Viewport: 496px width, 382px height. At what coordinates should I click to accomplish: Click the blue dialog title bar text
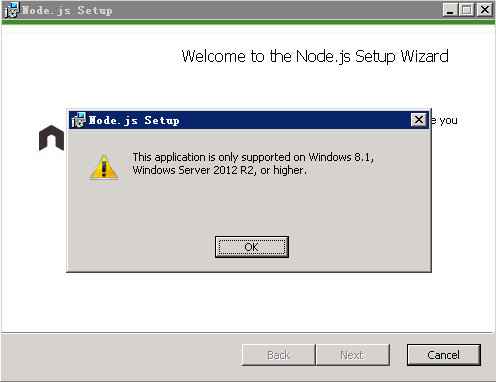click(x=134, y=120)
